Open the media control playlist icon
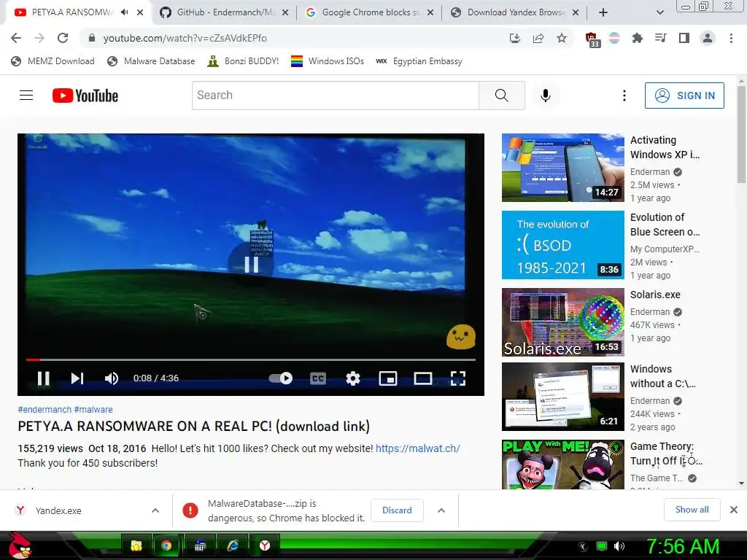747x560 pixels. (660, 38)
